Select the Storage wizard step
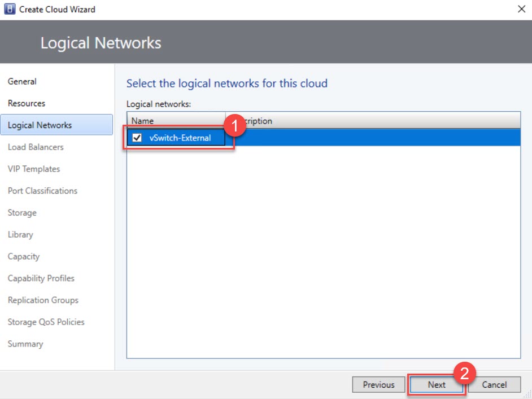 point(21,213)
